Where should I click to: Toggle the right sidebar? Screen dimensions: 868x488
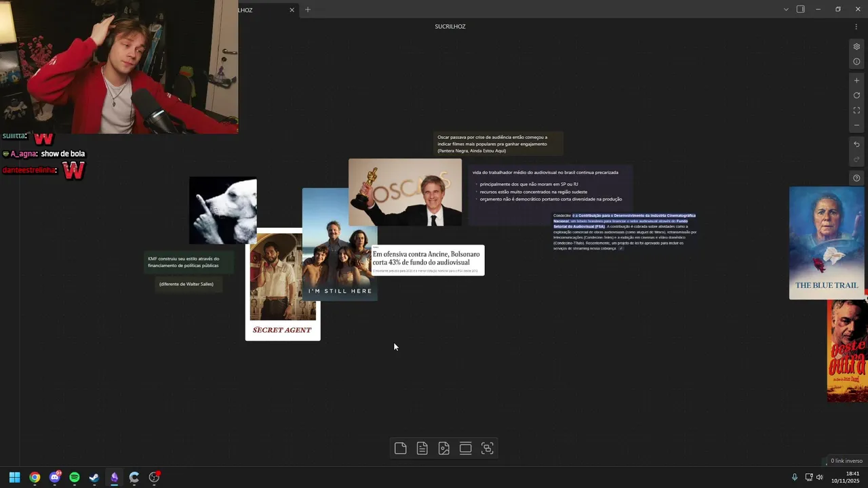tap(800, 9)
